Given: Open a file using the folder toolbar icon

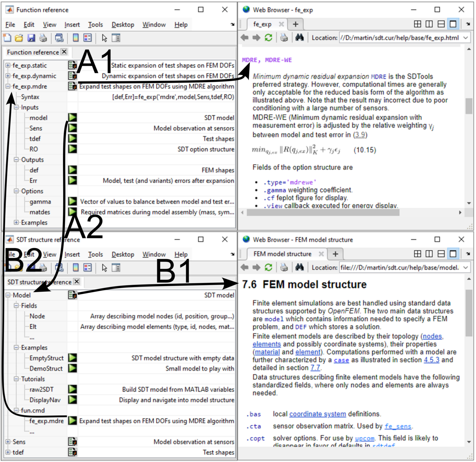Looking at the screenshot, I should coord(19,38).
